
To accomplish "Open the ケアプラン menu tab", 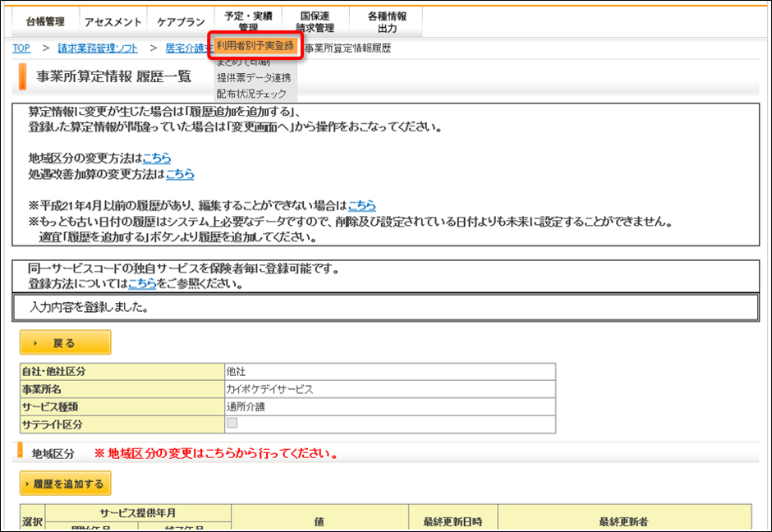I will click(181, 22).
